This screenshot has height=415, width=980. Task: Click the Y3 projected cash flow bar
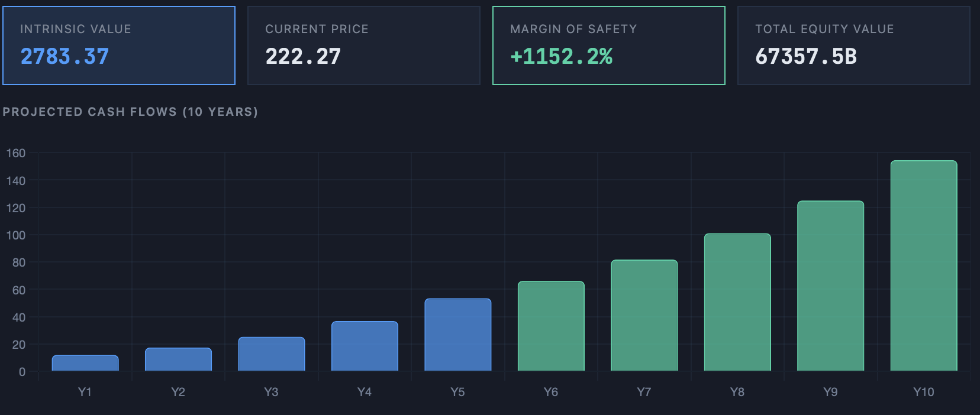pos(272,354)
